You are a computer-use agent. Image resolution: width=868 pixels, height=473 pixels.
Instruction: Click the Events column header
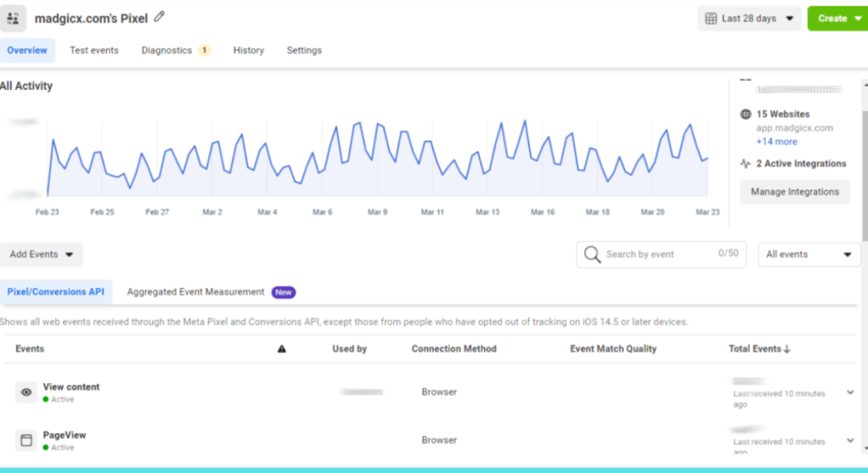click(30, 349)
